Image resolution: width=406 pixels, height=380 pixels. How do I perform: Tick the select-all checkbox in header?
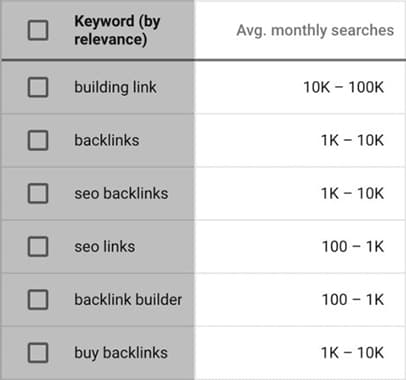[38, 30]
